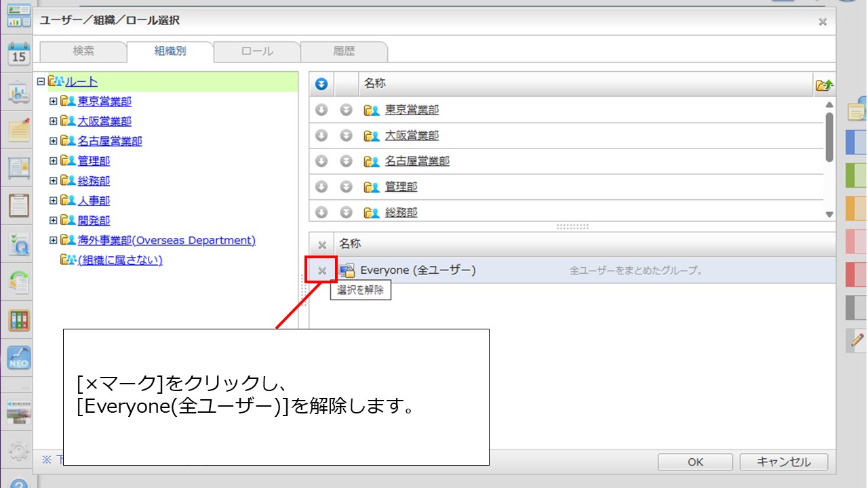
Task: Click the binders icon in left sidebar
Action: (x=18, y=320)
